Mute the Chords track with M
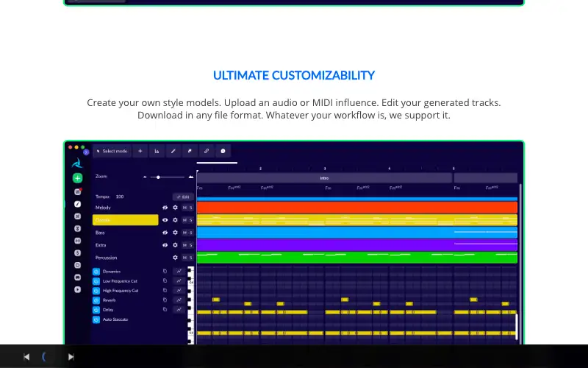Viewport: 588px width, 368px height. [184, 220]
